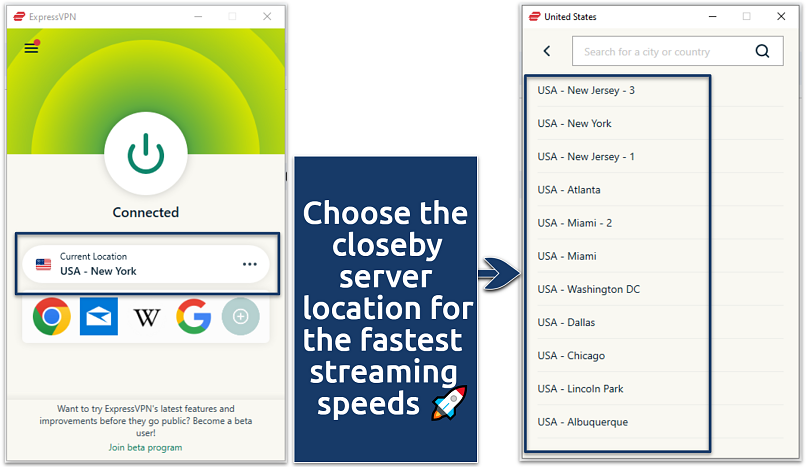Open the Mail shortcut
806x467 pixels.
99,316
